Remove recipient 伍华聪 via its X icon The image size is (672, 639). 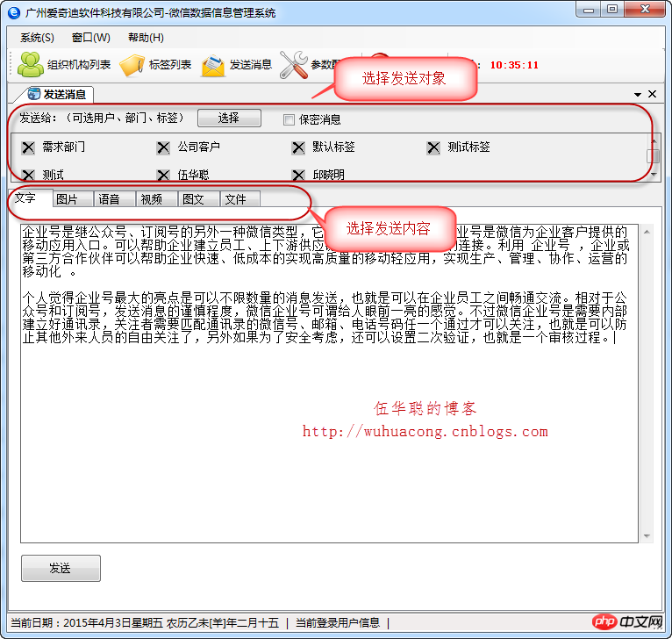[163, 175]
